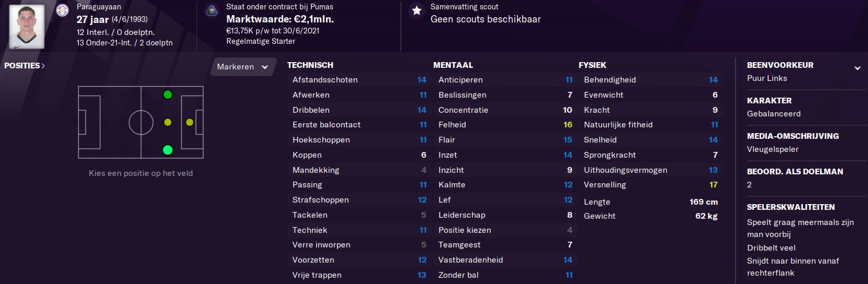Viewport: 868px width, 284px height.
Task: Expand the Posities section arrow
Action: [x=43, y=66]
